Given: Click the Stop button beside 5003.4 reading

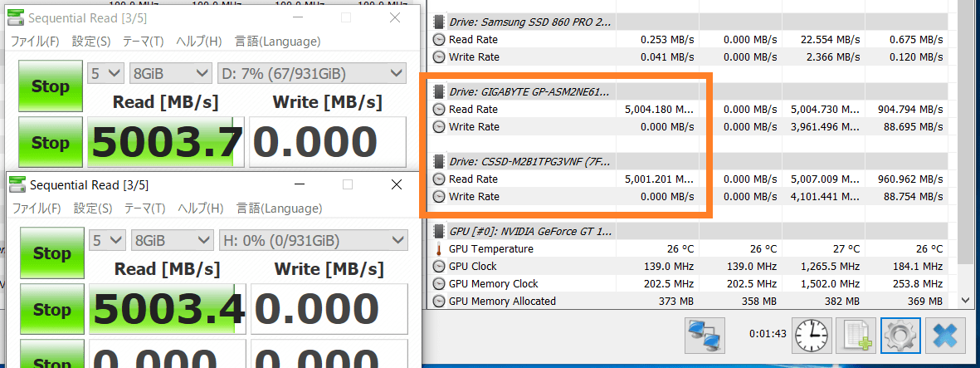Looking at the screenshot, I should [x=52, y=309].
